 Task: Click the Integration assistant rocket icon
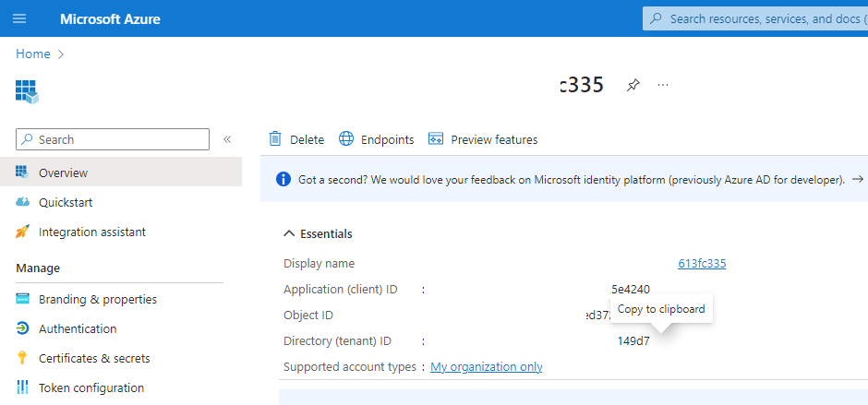tap(22, 232)
